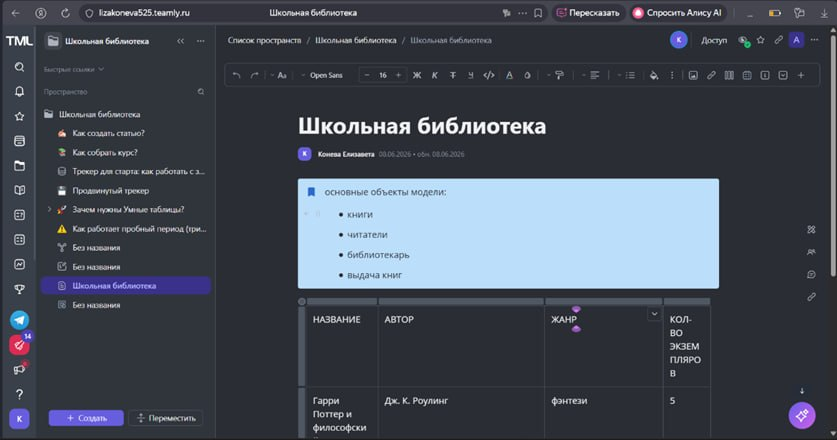The height and width of the screenshot is (440, 837).
Task: Toggle italic formatting (К)
Action: (x=435, y=75)
